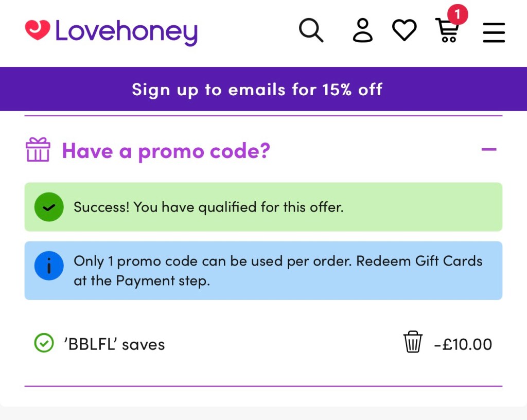Click the account profile icon
Viewport: 527px width, 420px height.
tap(362, 31)
